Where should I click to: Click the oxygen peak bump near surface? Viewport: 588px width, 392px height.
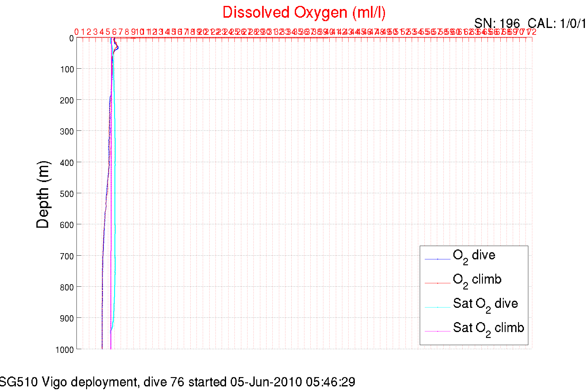[117, 47]
